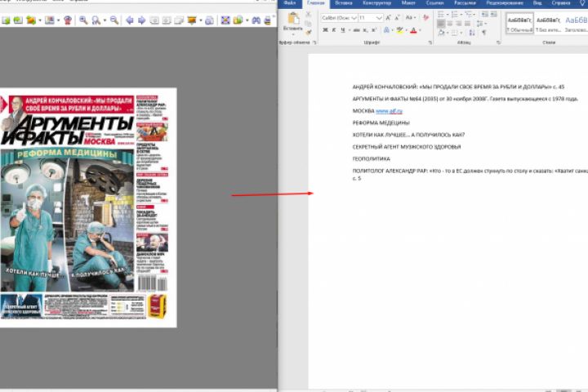Toggle subscript formatting

click(x=365, y=30)
